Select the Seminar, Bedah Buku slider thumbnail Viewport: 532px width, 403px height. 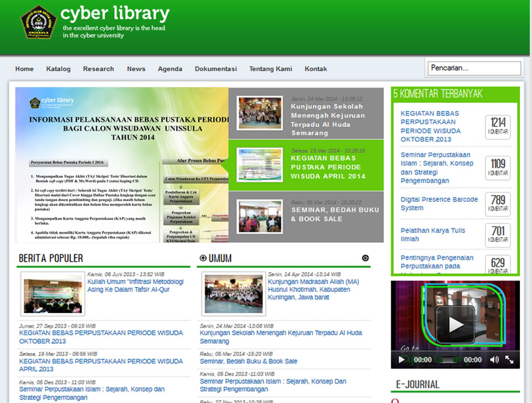pos(260,216)
